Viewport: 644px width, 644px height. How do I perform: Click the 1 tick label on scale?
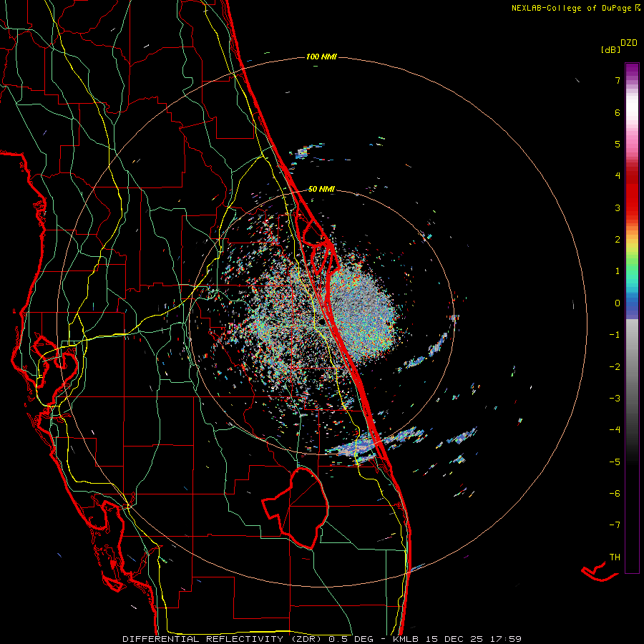click(x=618, y=271)
